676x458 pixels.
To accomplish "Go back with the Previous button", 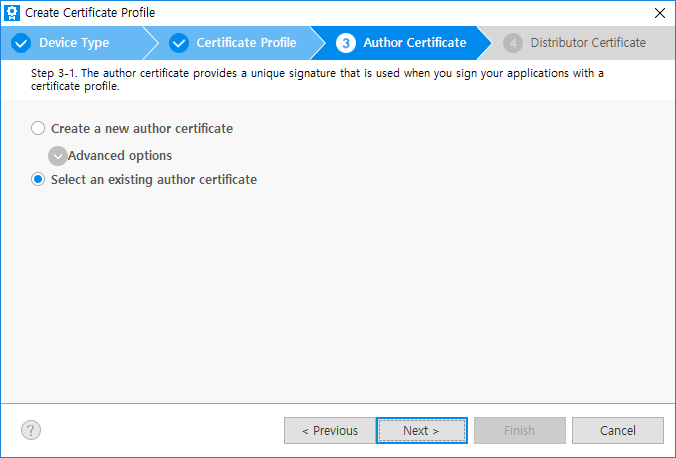I will tap(329, 430).
